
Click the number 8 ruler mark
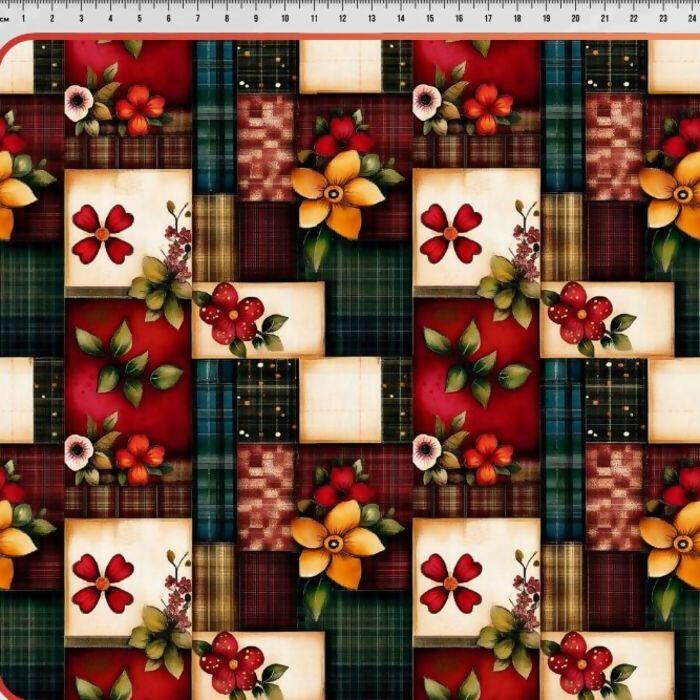click(x=227, y=18)
